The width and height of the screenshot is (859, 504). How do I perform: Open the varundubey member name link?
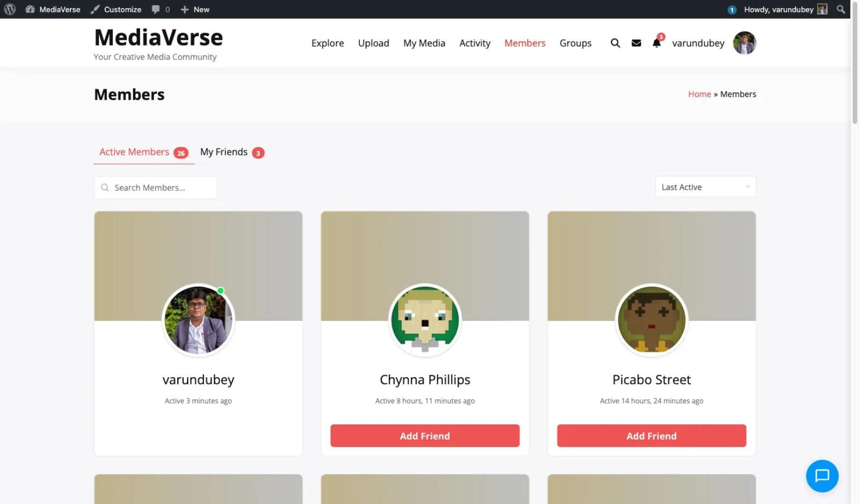coord(199,379)
